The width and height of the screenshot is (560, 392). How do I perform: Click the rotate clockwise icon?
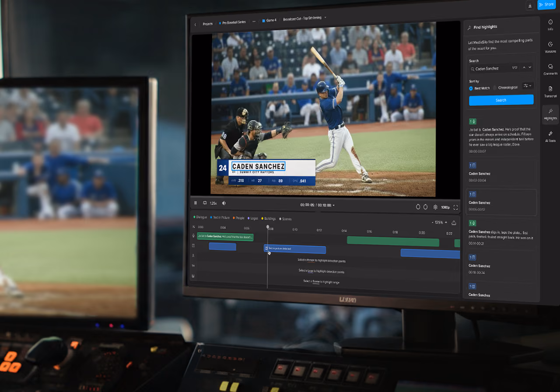click(424, 207)
